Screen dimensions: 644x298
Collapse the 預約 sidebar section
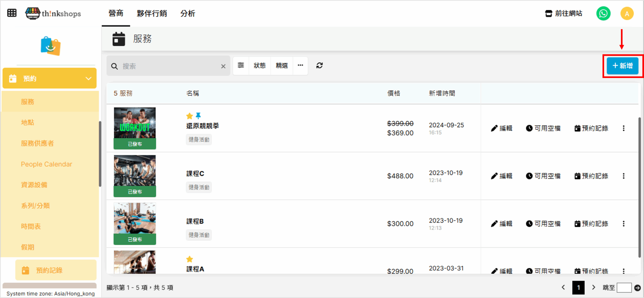(88, 78)
